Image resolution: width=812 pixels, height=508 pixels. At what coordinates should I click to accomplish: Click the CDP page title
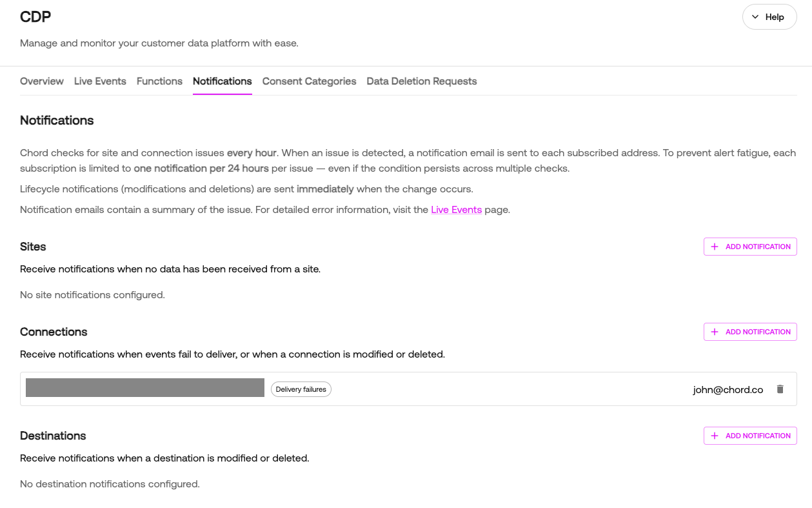35,17
